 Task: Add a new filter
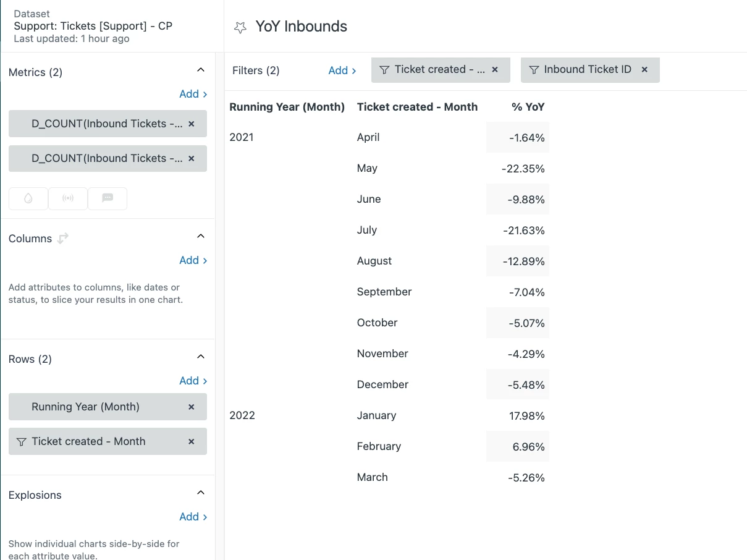(342, 70)
